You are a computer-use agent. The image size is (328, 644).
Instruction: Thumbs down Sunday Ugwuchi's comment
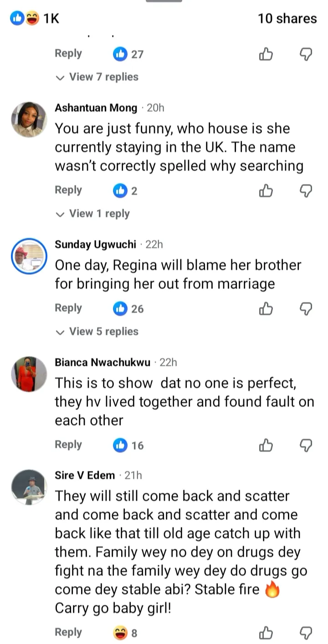(306, 309)
